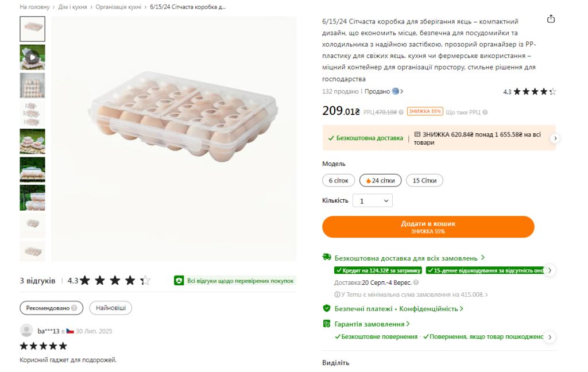Click Додати в кошик button
This screenshot has height=372, width=588.
point(428,227)
